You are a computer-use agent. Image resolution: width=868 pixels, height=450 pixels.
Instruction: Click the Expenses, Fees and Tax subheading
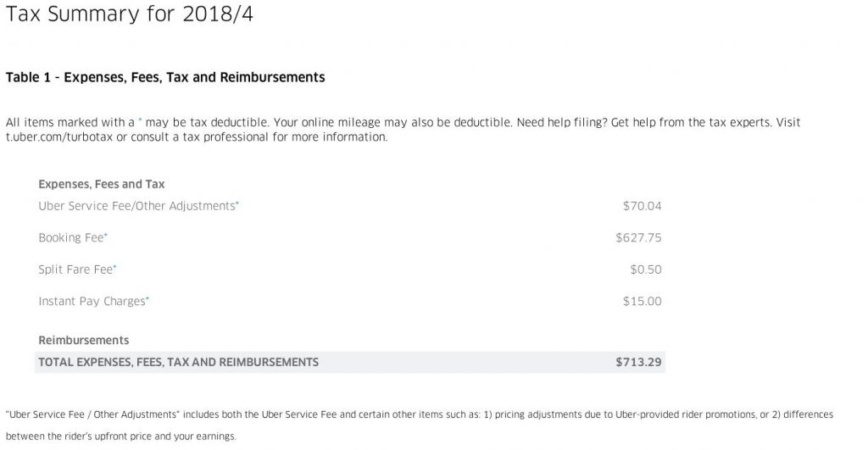coord(102,184)
